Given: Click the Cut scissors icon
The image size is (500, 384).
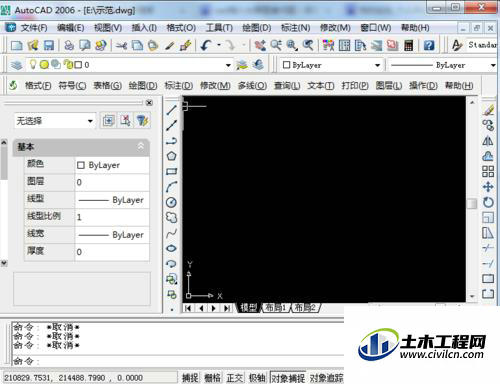Looking at the screenshot, I should [121, 45].
